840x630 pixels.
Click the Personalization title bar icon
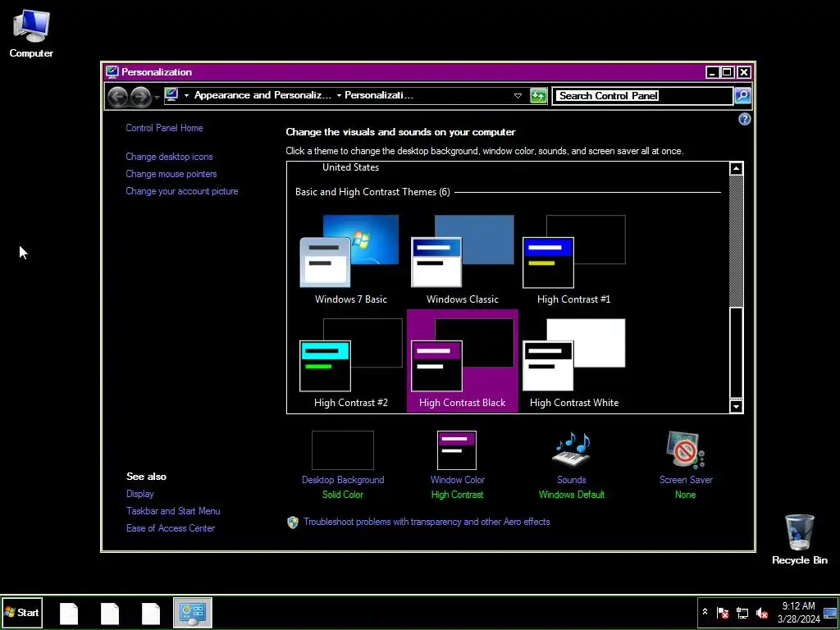[112, 72]
